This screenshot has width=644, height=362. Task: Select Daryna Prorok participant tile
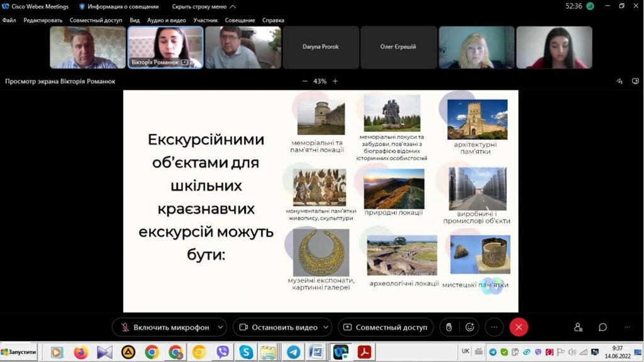click(321, 47)
